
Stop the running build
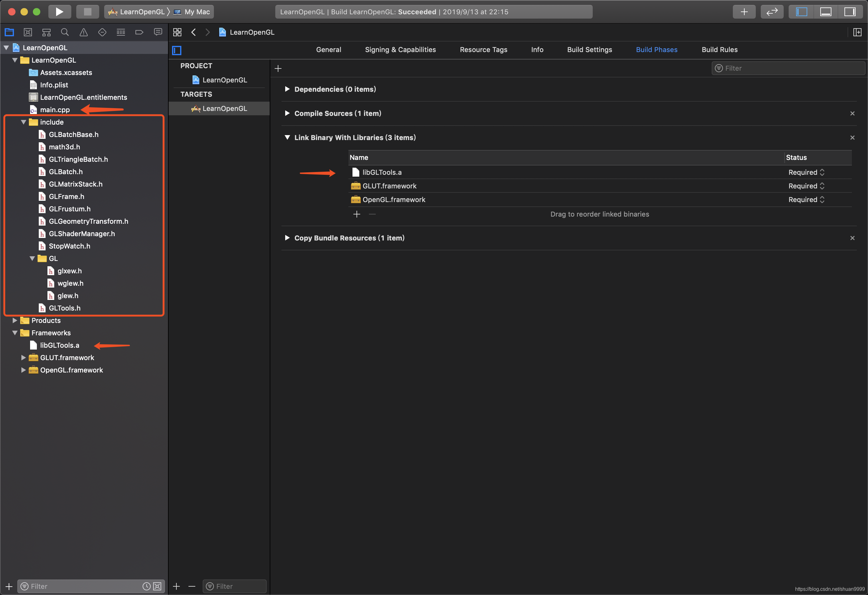(x=87, y=11)
